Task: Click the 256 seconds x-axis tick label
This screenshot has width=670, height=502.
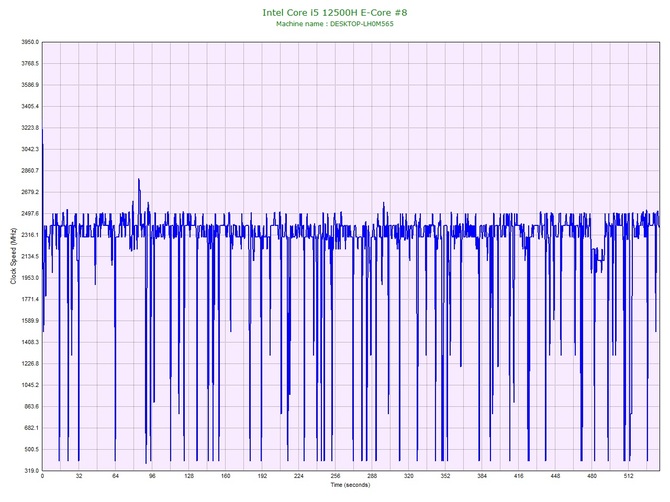Action: [335, 476]
